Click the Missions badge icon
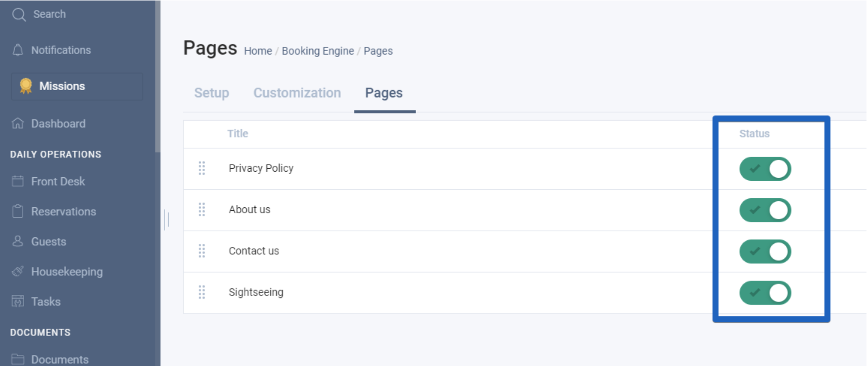Viewport: 868px width, 366px height. [26, 86]
